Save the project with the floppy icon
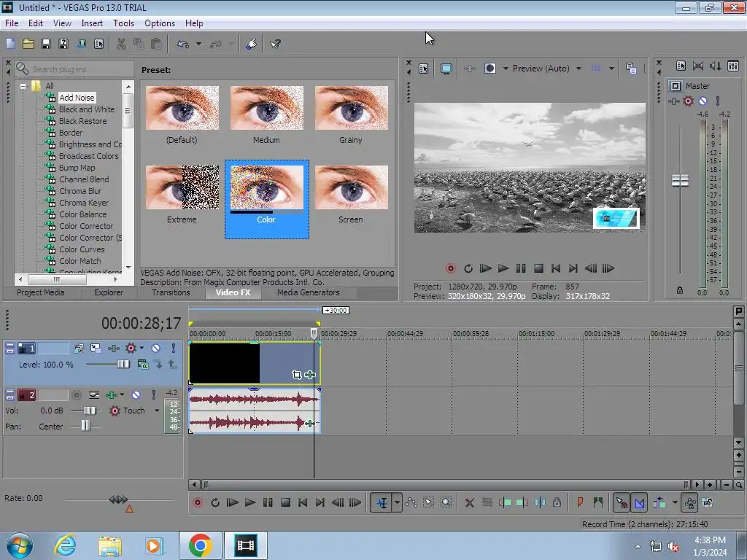747x560 pixels. pos(46,44)
